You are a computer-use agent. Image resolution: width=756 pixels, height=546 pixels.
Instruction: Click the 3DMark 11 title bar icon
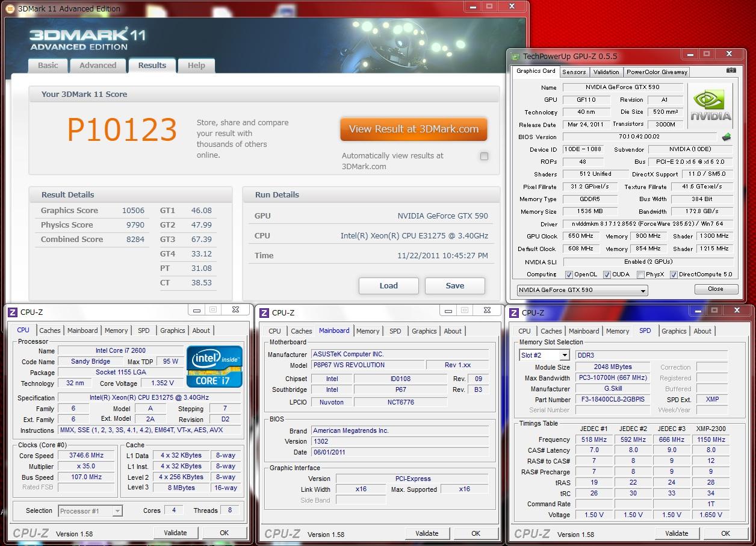10,8
